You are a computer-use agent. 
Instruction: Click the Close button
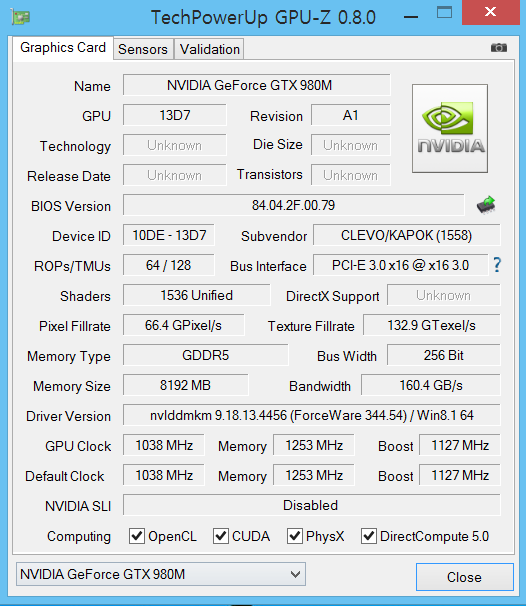tap(465, 577)
